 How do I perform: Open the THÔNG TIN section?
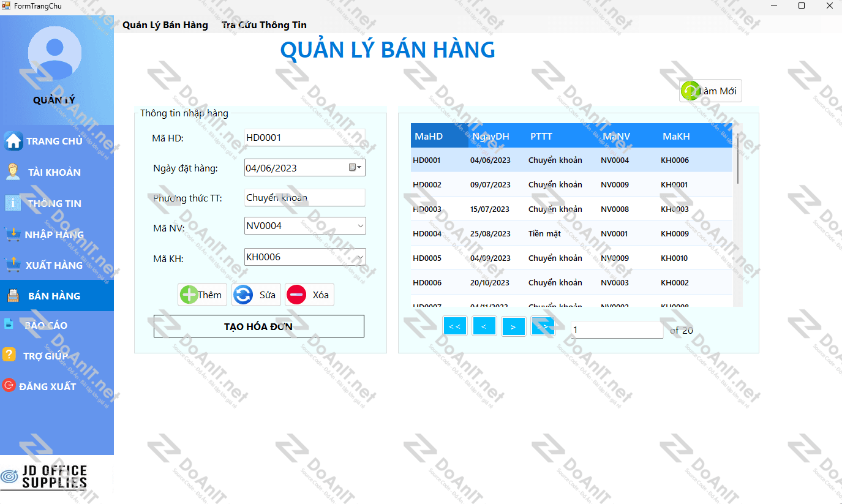click(x=57, y=203)
